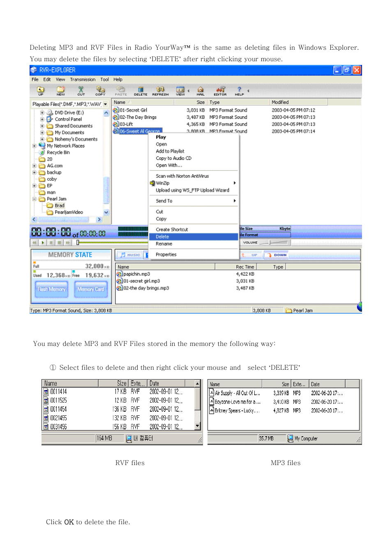
Task: Click the rewind button in player
Action: pyautogui.click(x=35, y=243)
